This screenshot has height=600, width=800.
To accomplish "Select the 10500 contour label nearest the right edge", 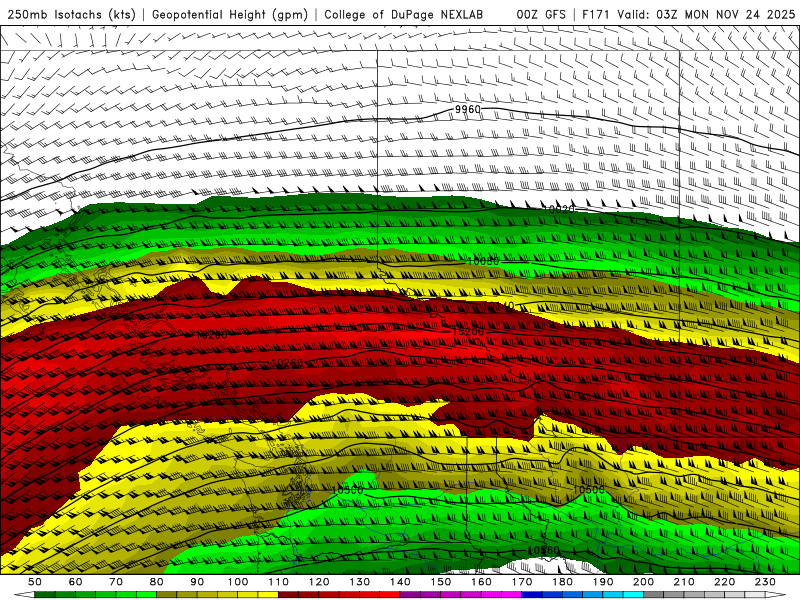I will pos(589,490).
